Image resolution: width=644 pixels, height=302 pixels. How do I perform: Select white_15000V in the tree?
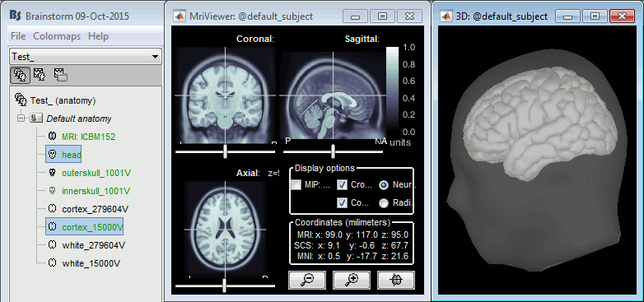coord(91,263)
